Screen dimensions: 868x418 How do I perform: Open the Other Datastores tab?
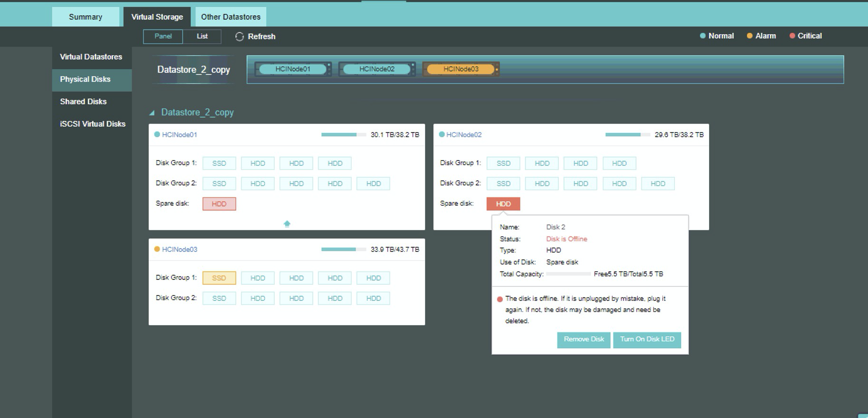point(231,17)
